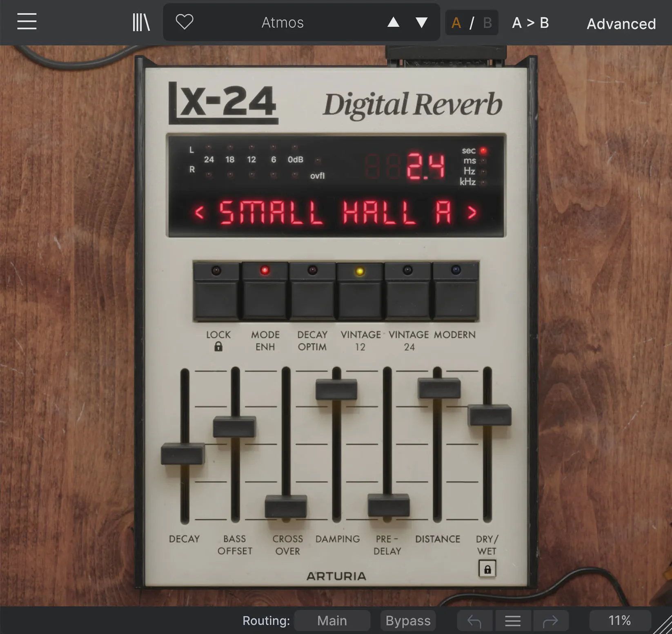Click the undo arrow in bottom bar
Image resolution: width=672 pixels, height=634 pixels.
474,621
